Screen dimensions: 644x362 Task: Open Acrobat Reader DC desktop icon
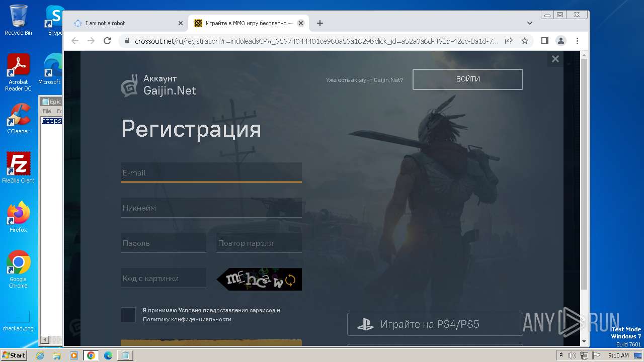(x=18, y=72)
